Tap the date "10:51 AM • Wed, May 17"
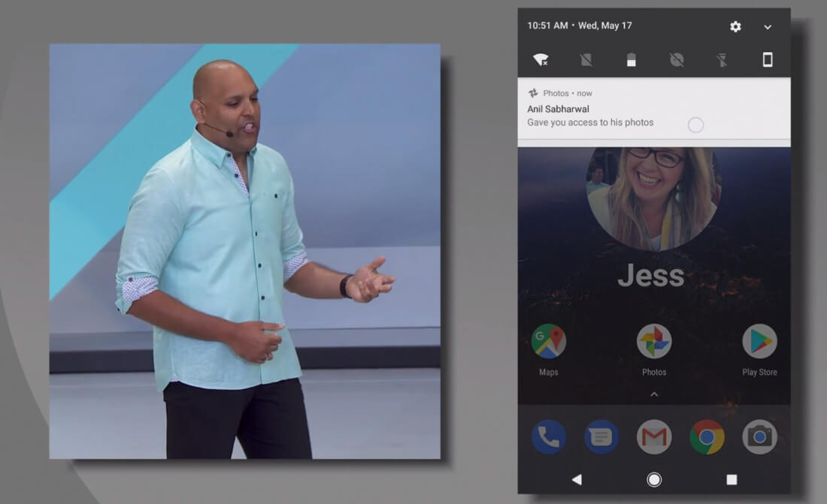The height and width of the screenshot is (504, 827). pos(580,26)
